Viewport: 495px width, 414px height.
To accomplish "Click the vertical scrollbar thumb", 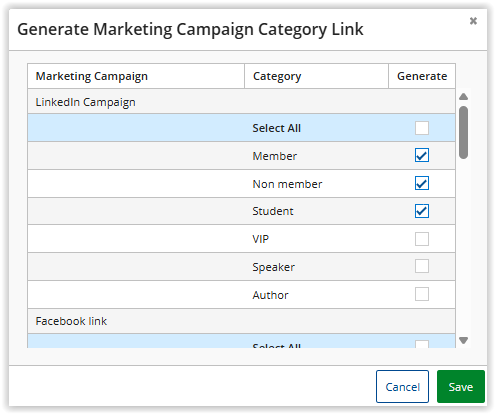I will (463, 132).
